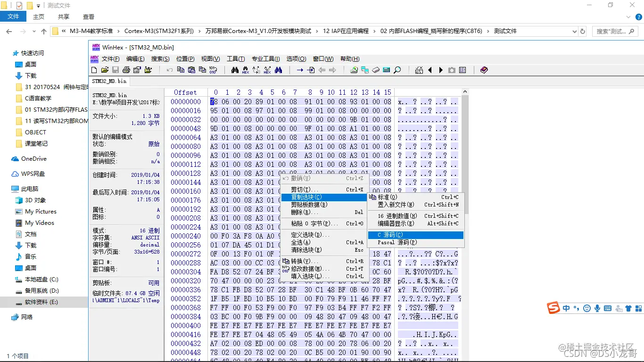Viewport: 644px width, 362px height.
Task: Click the camera snapshot icon in toolbar
Action: 452,70
